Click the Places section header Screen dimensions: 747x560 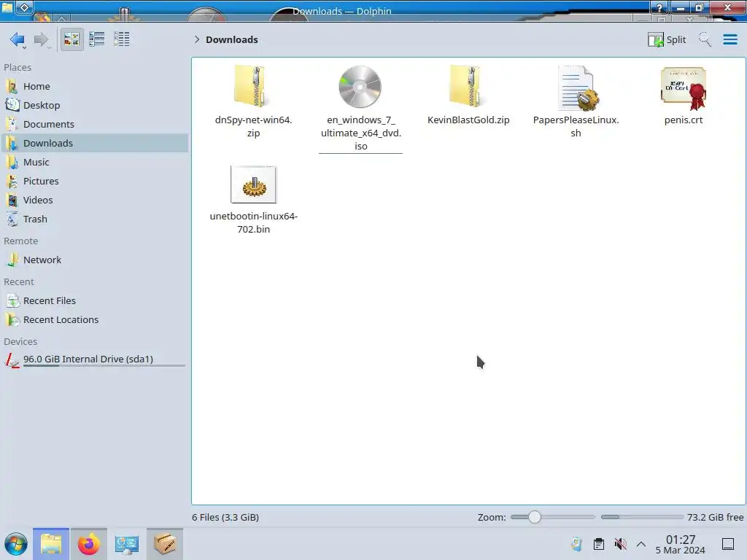tap(18, 68)
